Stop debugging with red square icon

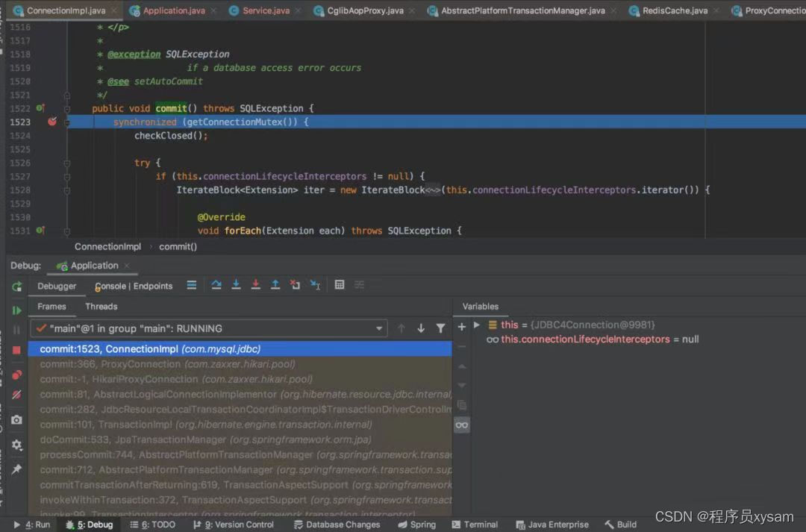click(x=16, y=350)
